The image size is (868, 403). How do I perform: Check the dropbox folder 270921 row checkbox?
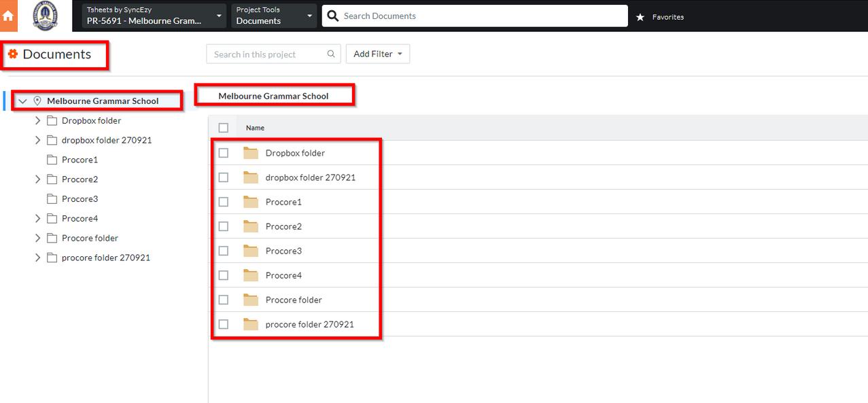[x=224, y=177]
